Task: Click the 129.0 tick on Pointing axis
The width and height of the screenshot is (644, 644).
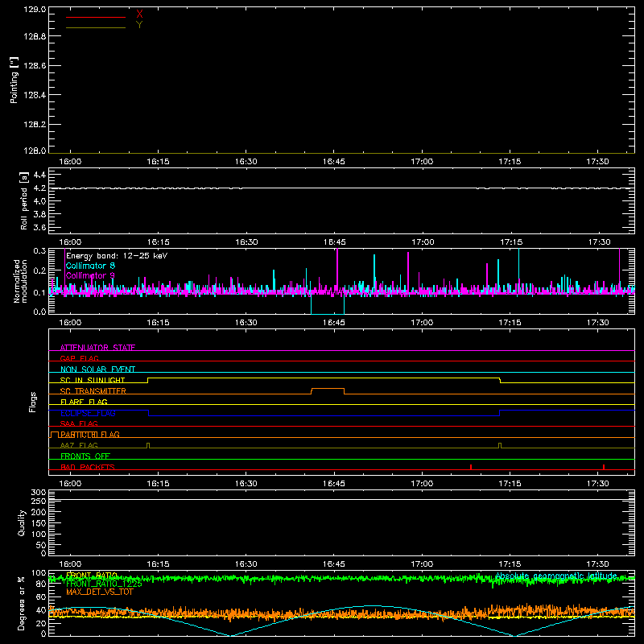Action: click(35, 10)
